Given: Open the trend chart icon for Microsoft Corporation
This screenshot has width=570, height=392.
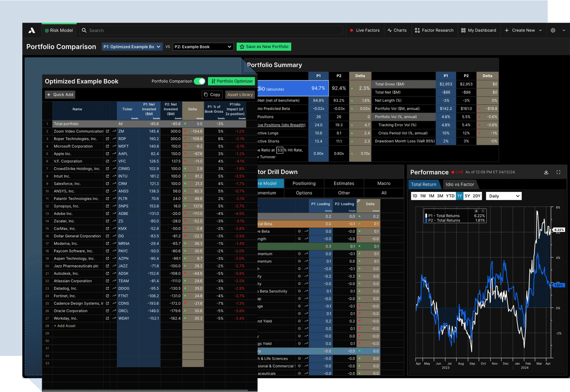Looking at the screenshot, I should click(114, 146).
